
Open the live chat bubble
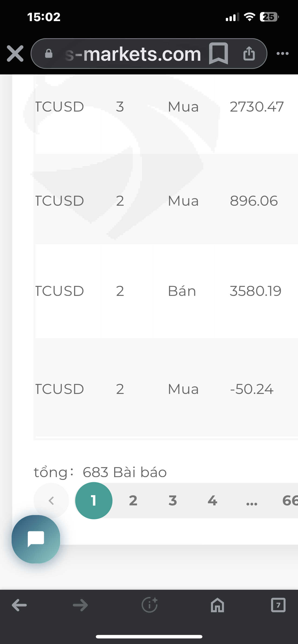click(36, 539)
